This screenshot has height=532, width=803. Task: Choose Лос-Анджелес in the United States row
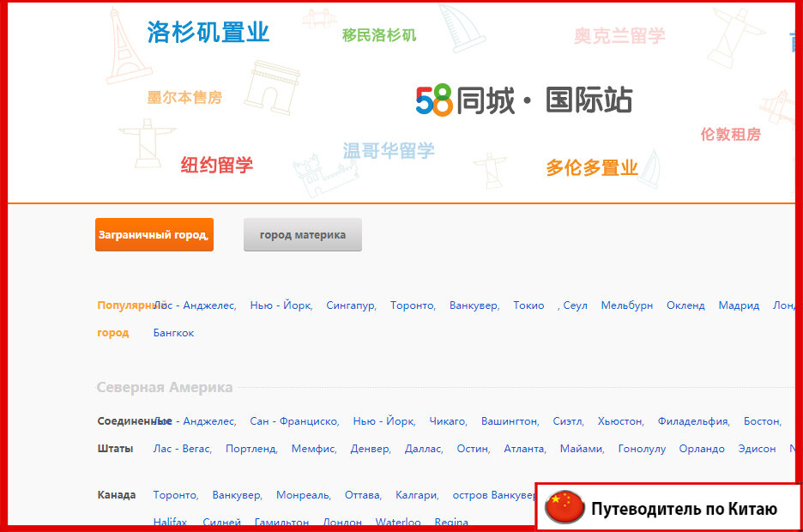195,421
